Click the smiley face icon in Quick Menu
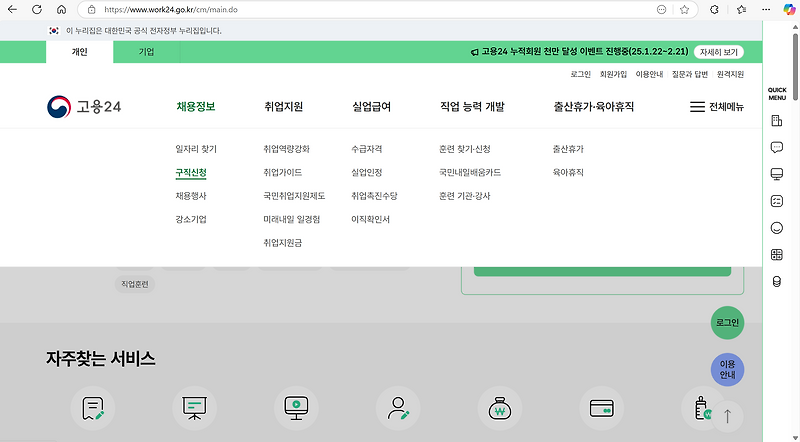800x442 pixels. (777, 228)
